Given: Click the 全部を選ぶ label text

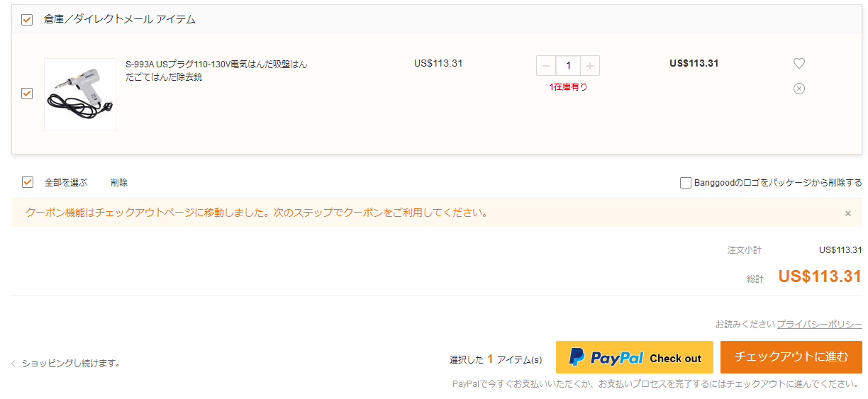Looking at the screenshot, I should 66,182.
